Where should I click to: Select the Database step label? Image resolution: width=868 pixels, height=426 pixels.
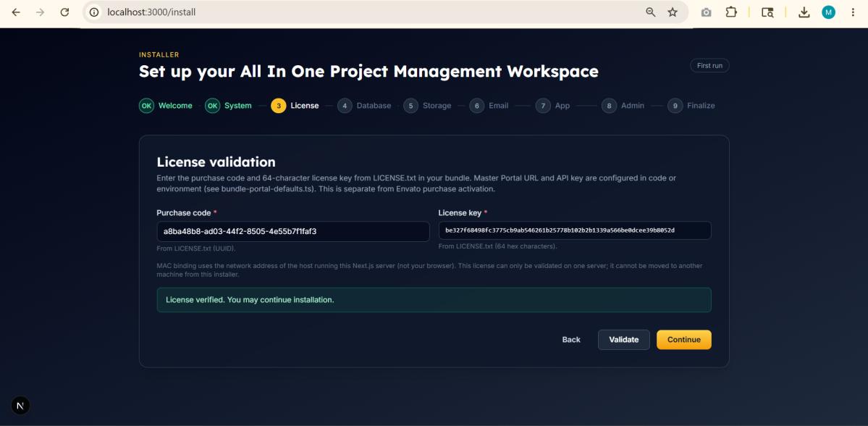[374, 106]
